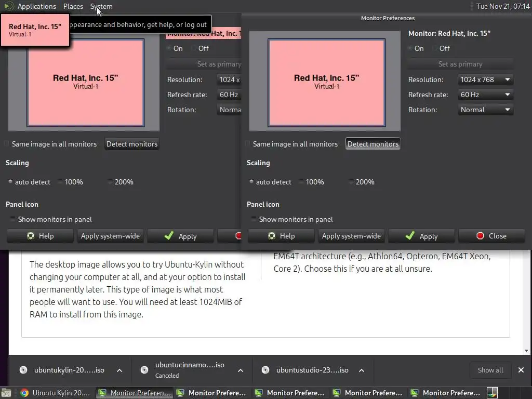Open Rotation dropdown in background Monitor window
532x399 pixels.
(x=229, y=110)
